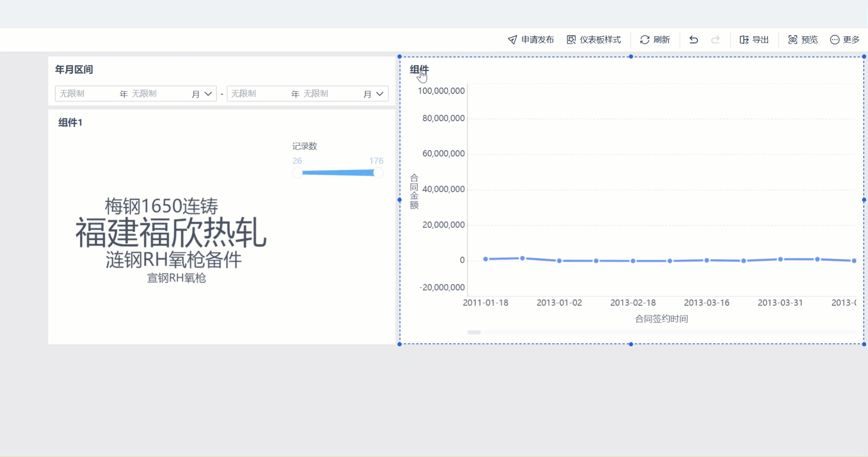868x457 pixels.
Task: Click the 组件1 word cloud title
Action: point(70,122)
